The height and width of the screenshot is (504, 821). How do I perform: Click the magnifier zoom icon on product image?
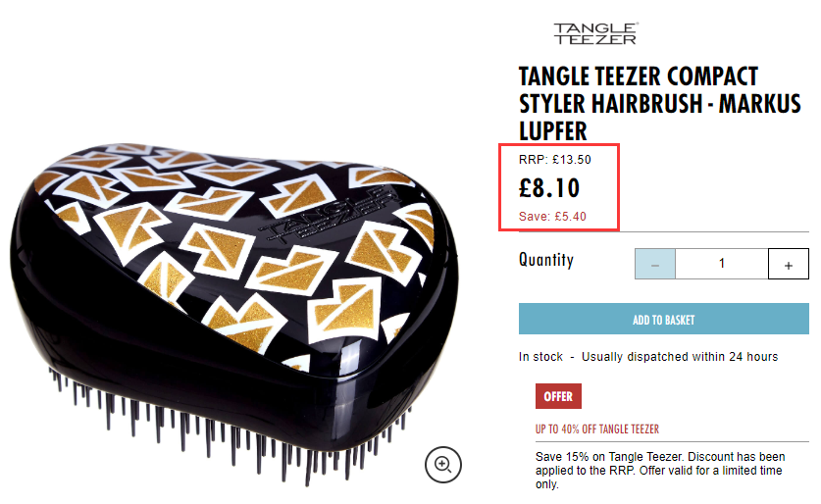pos(443,465)
